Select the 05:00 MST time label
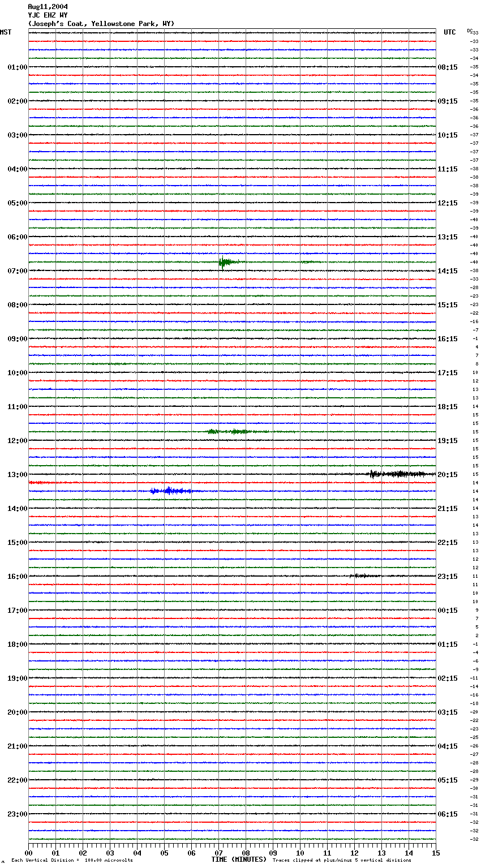Image resolution: width=481 pixels, height=868 pixels. (x=18, y=203)
